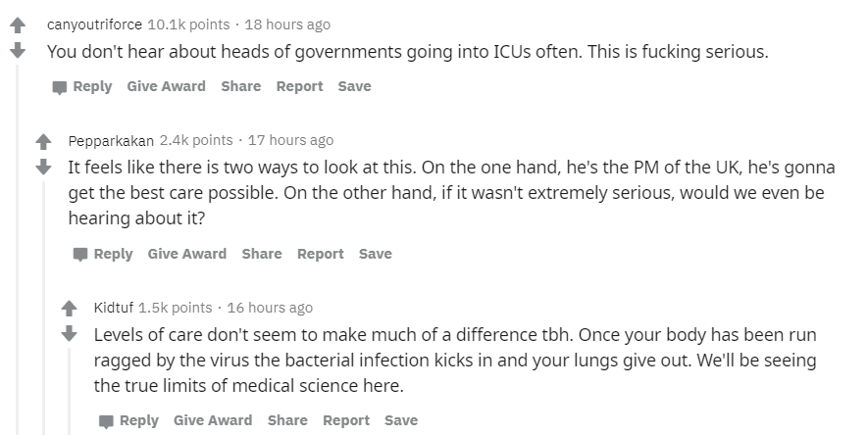The height and width of the screenshot is (435, 868).
Task: Collapse canyoutriforce's thread via its vertical line
Action: (17, 249)
